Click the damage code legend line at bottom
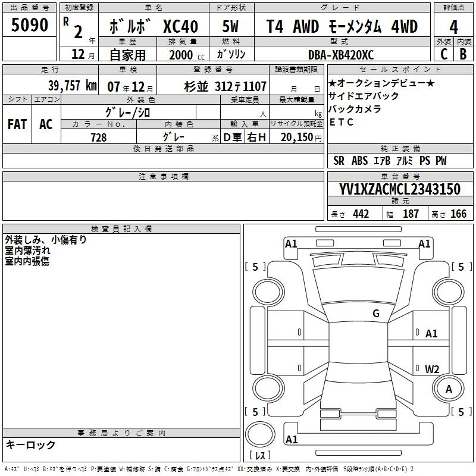 pyautogui.click(x=209, y=469)
